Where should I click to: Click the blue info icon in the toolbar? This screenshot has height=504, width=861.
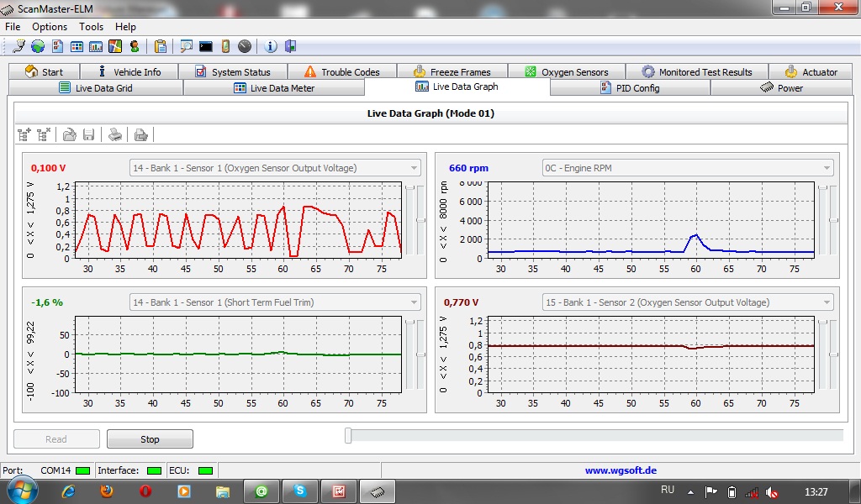(x=271, y=46)
